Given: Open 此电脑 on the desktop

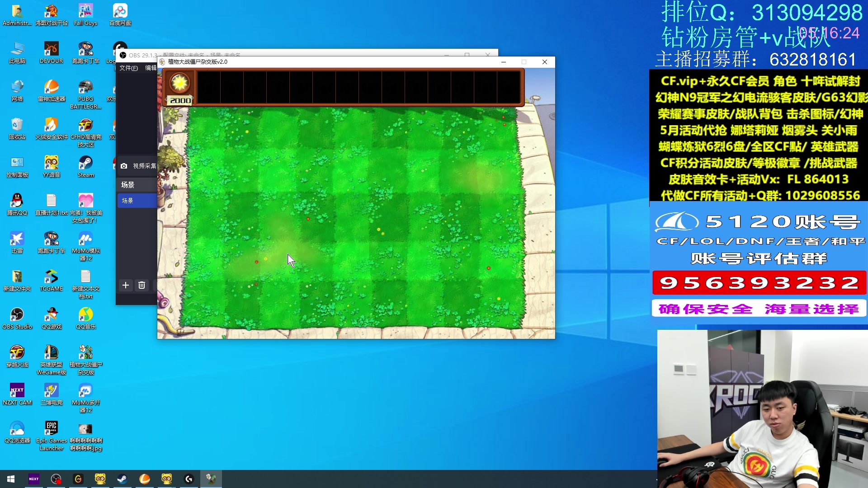Looking at the screenshot, I should (17, 53).
